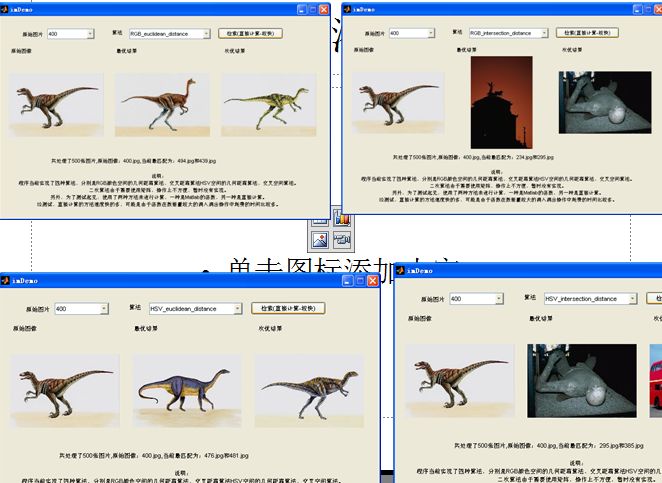Click the source dinosaur image in HSV_intersection_distance window
Screen dimensions: 662x483
pos(460,381)
